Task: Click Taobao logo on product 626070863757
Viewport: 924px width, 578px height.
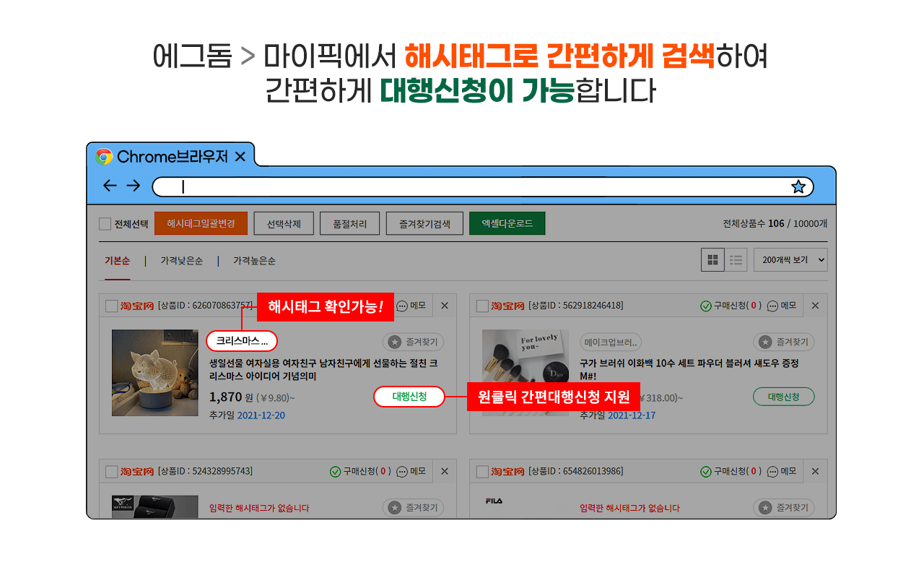Action: [137, 306]
